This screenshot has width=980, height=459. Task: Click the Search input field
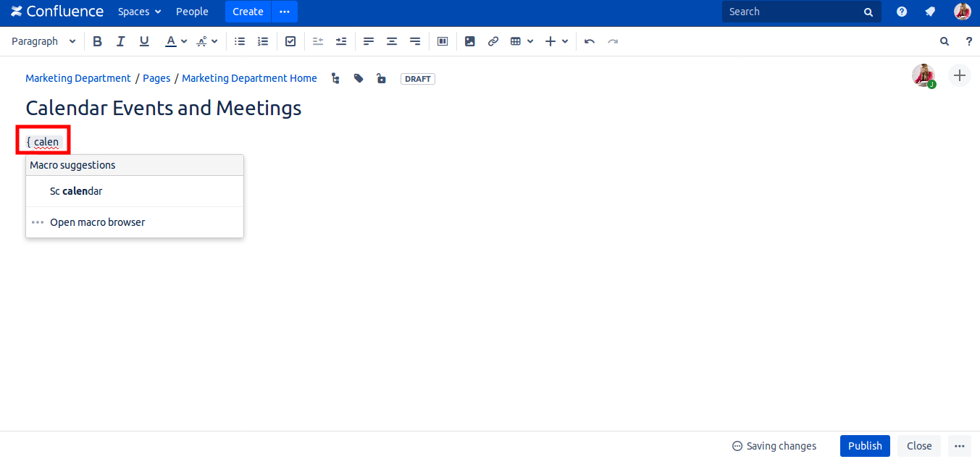click(793, 12)
